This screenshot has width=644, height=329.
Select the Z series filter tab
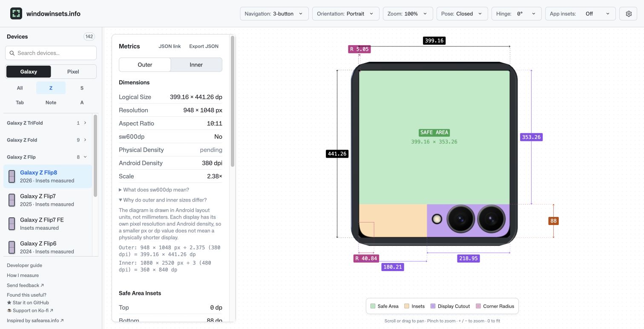pyautogui.click(x=51, y=88)
